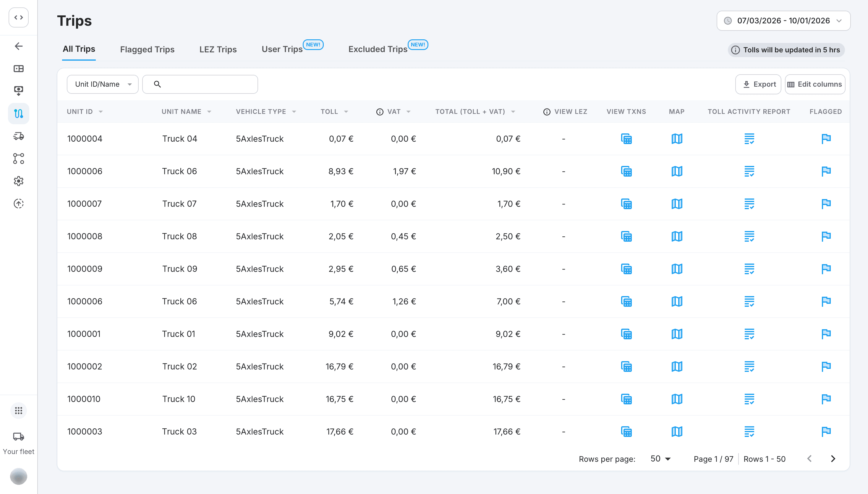Sort by Unit ID column arrow
The width and height of the screenshot is (868, 494).
(101, 112)
